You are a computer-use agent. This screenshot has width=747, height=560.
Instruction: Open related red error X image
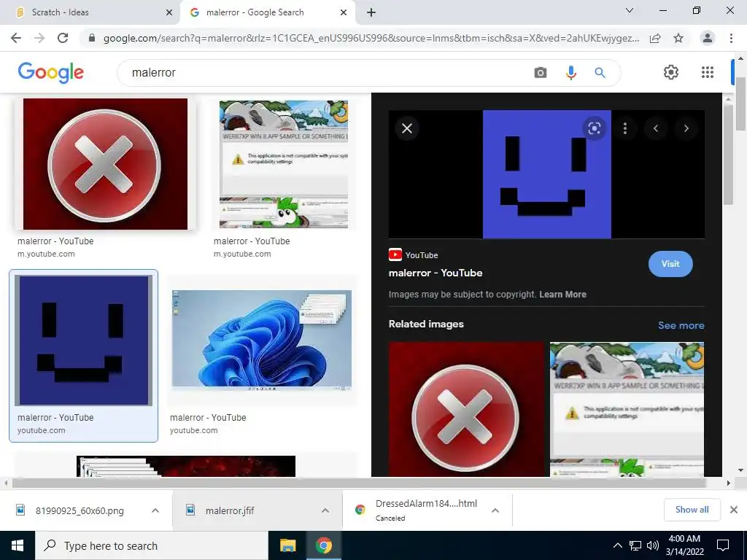click(x=466, y=409)
